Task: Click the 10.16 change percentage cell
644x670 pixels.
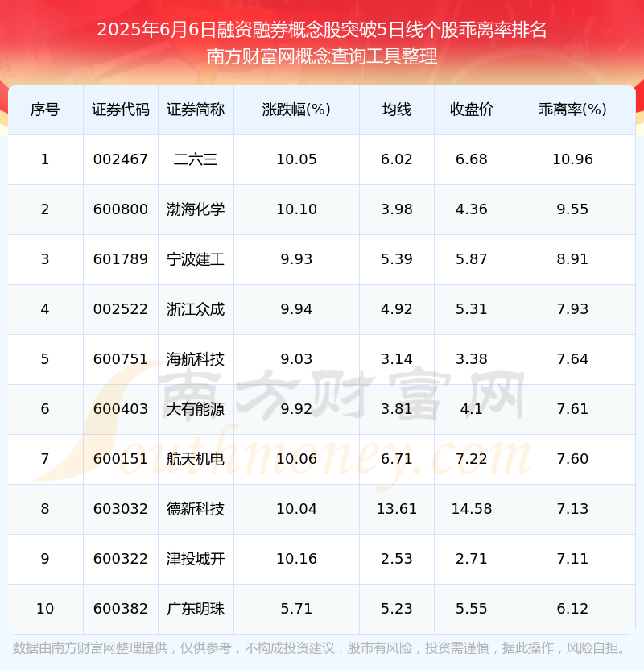Action: point(296,559)
